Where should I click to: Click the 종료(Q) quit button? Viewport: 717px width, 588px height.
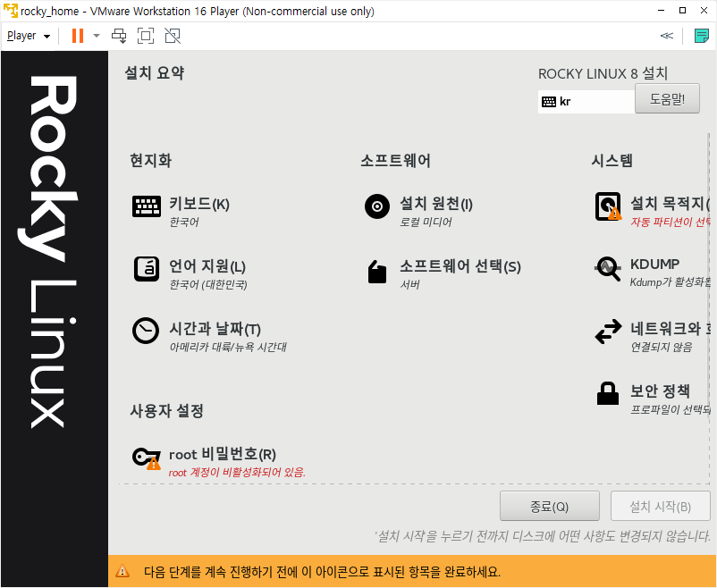[550, 506]
